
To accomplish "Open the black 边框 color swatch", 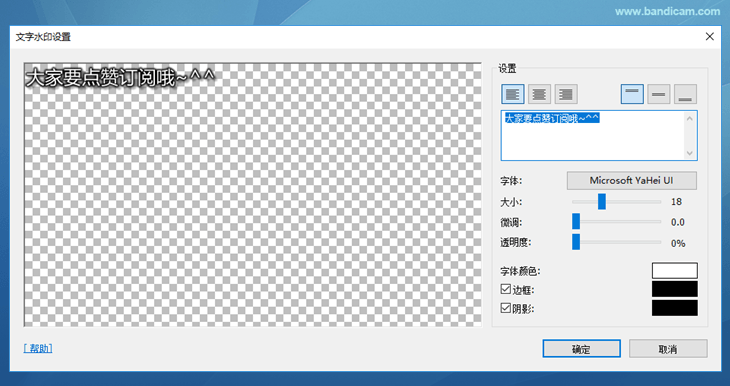I will (675, 289).
